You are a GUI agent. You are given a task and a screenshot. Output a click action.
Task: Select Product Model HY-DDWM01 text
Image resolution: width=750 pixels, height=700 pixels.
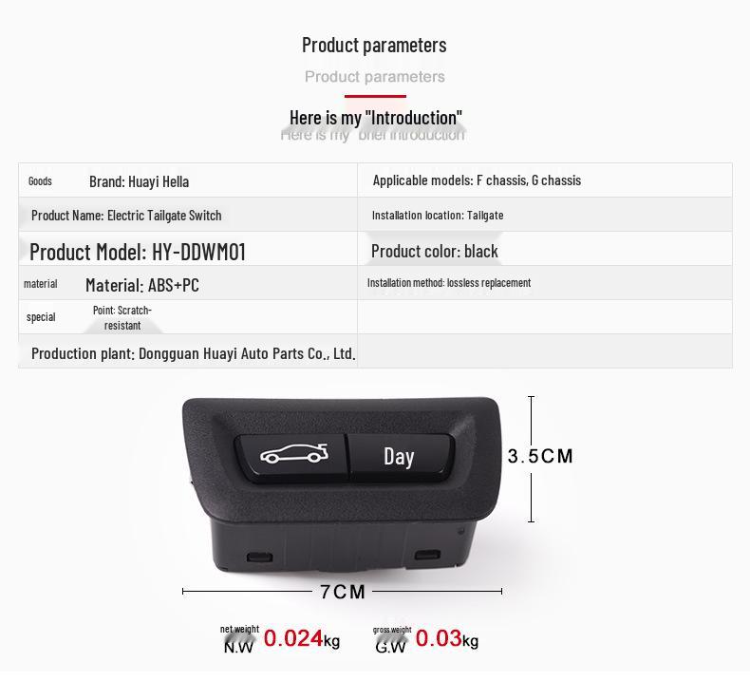(138, 252)
